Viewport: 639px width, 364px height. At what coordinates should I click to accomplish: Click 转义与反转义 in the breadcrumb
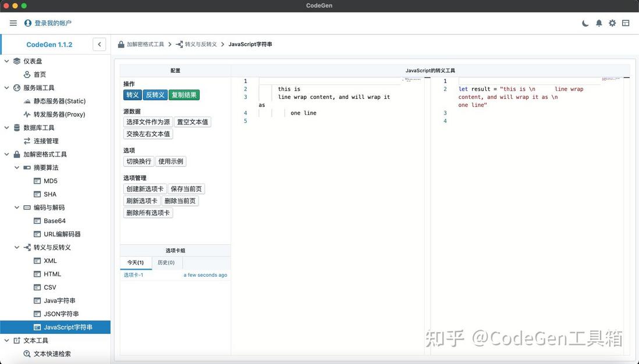[x=201, y=44]
